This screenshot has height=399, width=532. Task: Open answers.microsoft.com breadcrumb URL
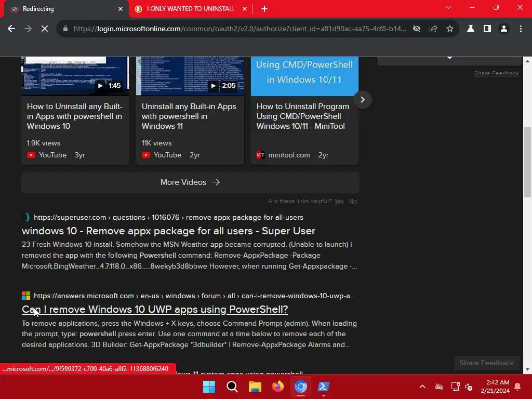[x=194, y=296]
